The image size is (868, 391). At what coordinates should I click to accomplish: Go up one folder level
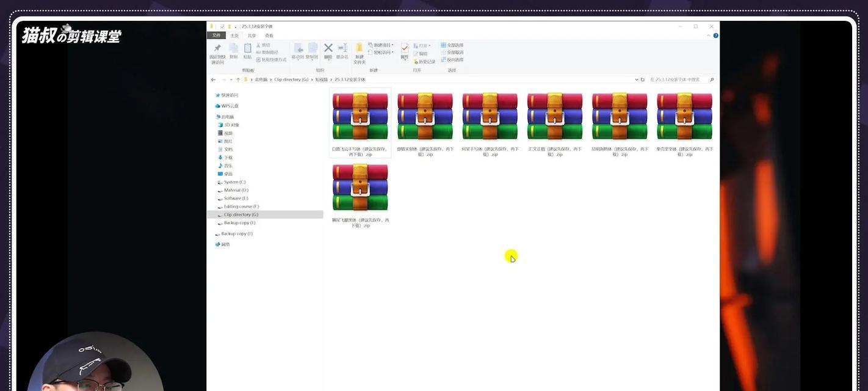point(237,79)
